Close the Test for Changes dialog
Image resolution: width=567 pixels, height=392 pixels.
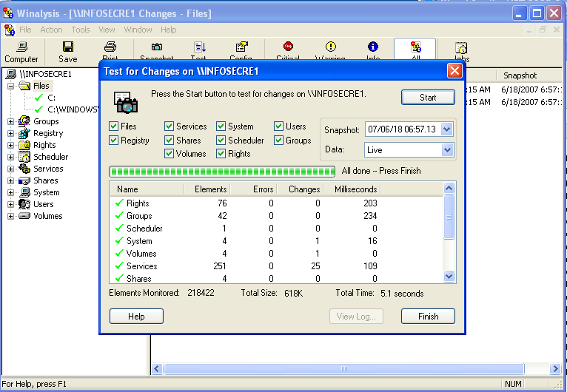454,71
